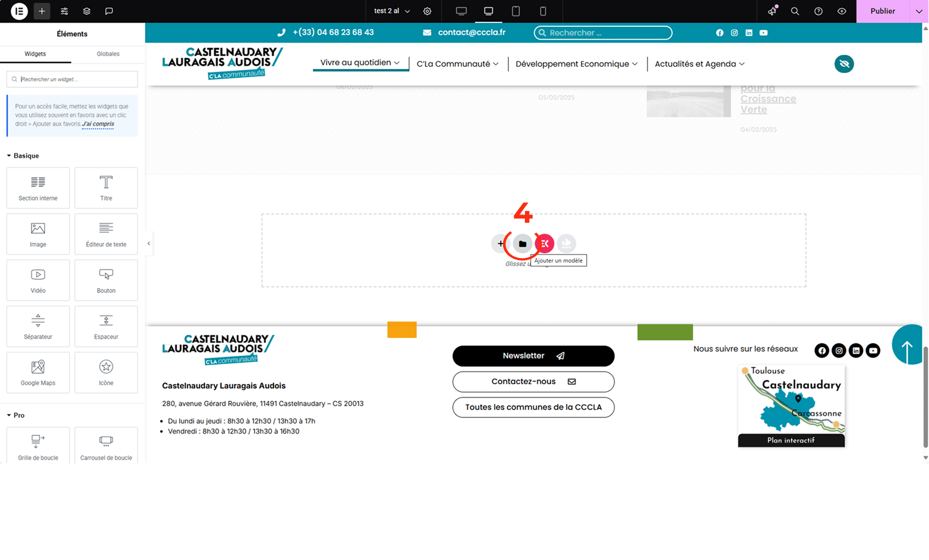Viewport: 929px width, 560px height.
Task: Open page settings gear icon
Action: coord(427,11)
